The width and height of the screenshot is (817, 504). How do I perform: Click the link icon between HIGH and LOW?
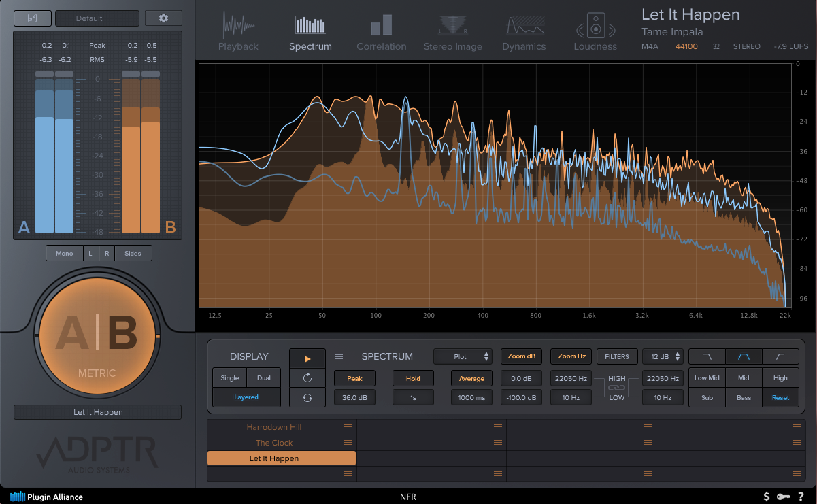[616, 388]
